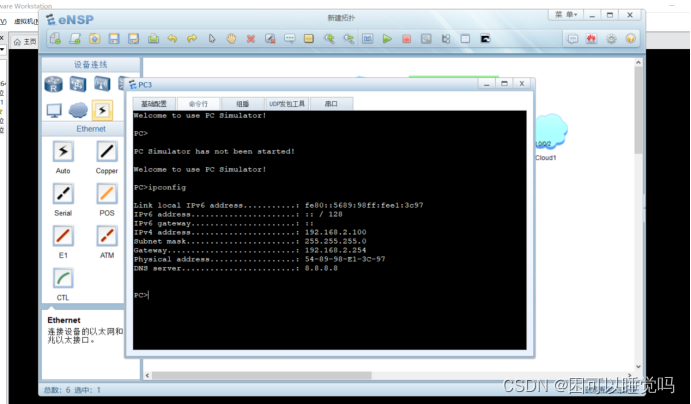Select the Router device category icon
This screenshot has width=691, height=404.
[x=54, y=84]
